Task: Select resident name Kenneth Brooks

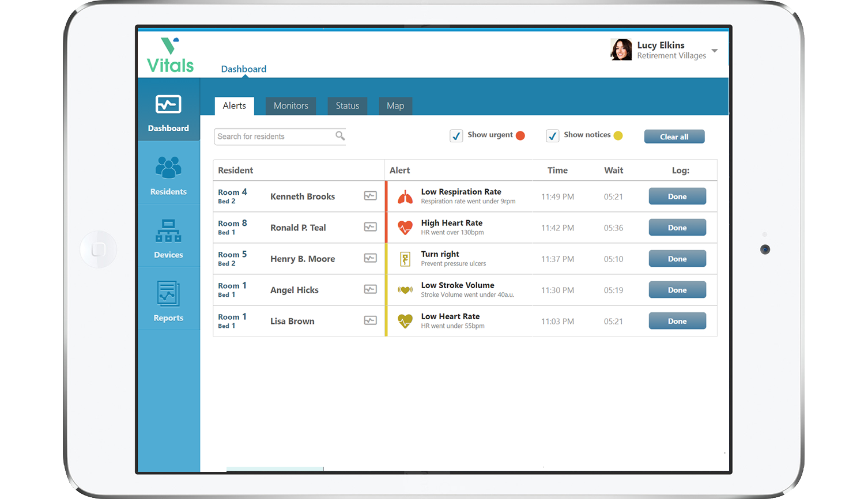Action: point(303,196)
